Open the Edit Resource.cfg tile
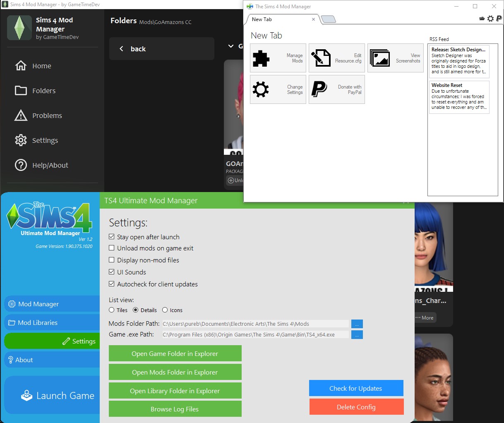This screenshot has width=504, height=423. [337, 58]
